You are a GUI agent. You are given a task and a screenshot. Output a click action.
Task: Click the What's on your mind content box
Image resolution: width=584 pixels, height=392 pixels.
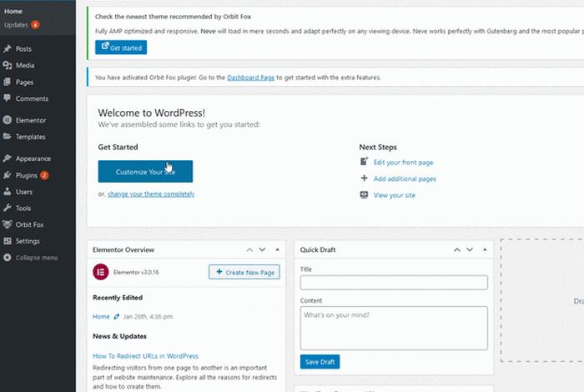(x=394, y=328)
